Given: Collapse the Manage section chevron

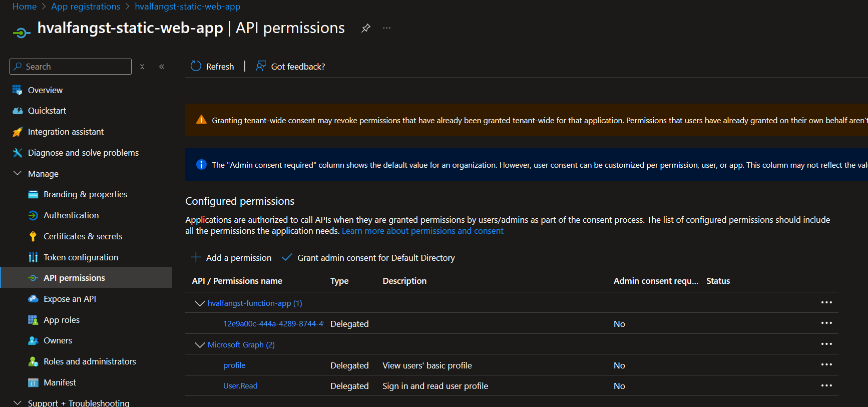Looking at the screenshot, I should [18, 173].
